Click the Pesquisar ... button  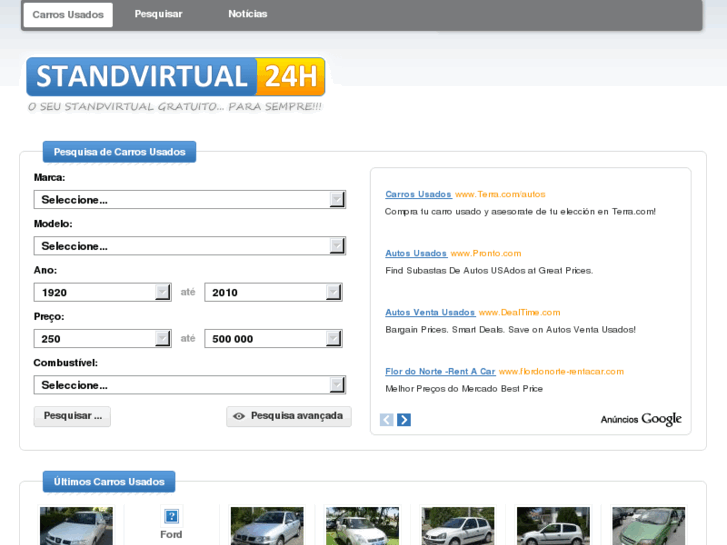(72, 416)
